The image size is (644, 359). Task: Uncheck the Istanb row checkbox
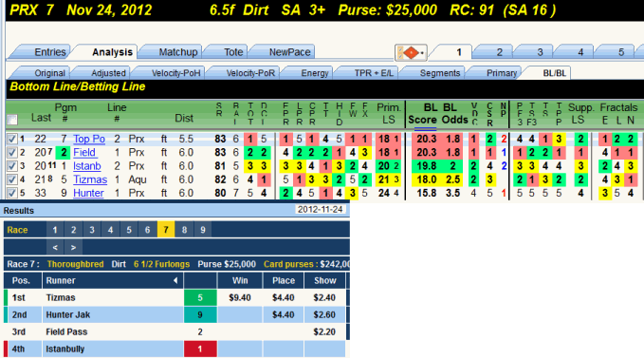click(x=12, y=166)
